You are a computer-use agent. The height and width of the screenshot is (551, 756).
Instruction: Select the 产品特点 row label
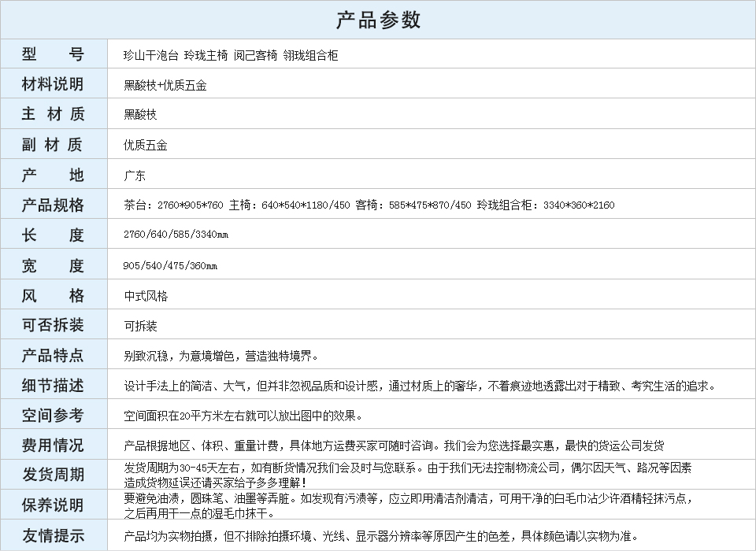click(53, 355)
